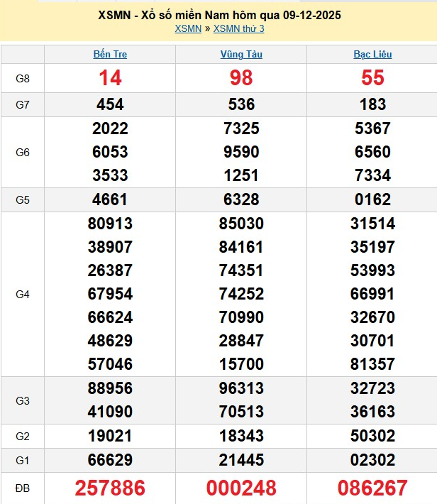Click G4 number 66991
Viewport: 437px width, 504px height.
pyautogui.click(x=372, y=294)
